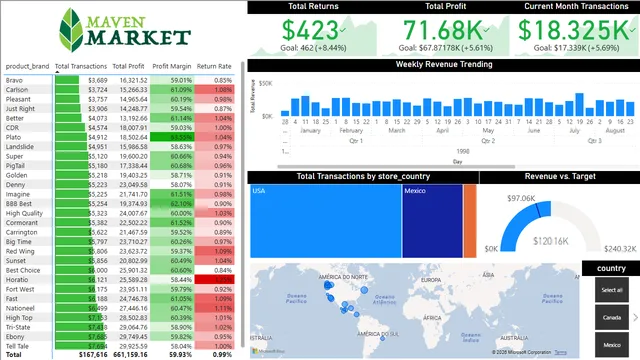Select the Big Time brand row
Viewport: 640px width, 360px height.
tap(120, 242)
